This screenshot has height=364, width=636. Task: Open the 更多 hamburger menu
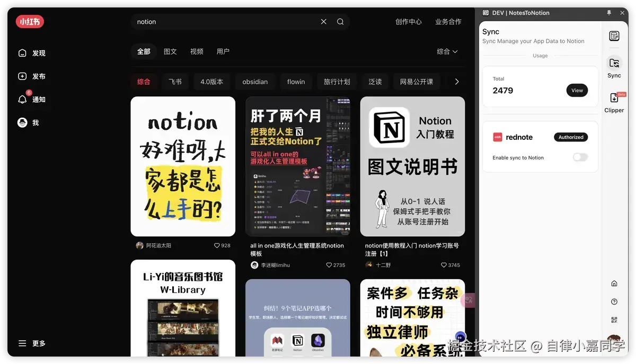click(x=32, y=343)
